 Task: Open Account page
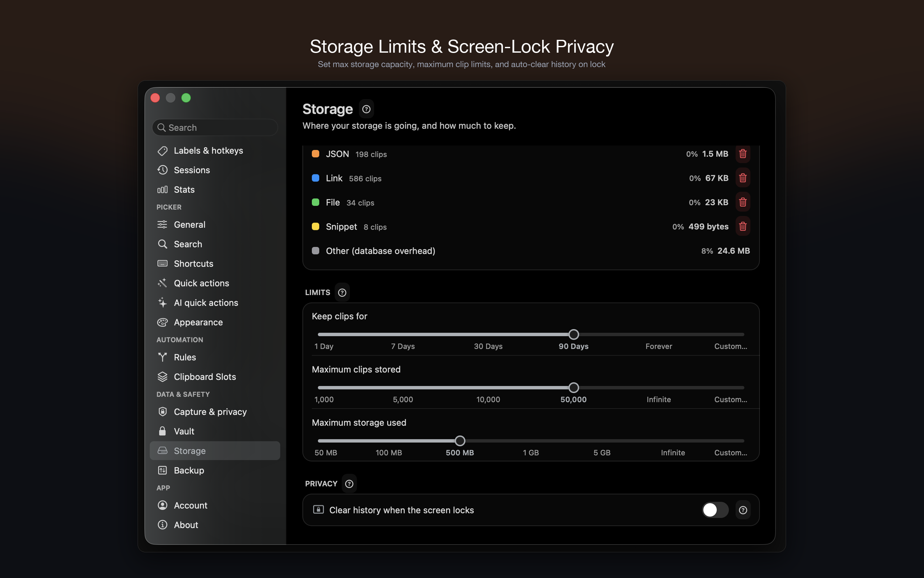point(215,505)
